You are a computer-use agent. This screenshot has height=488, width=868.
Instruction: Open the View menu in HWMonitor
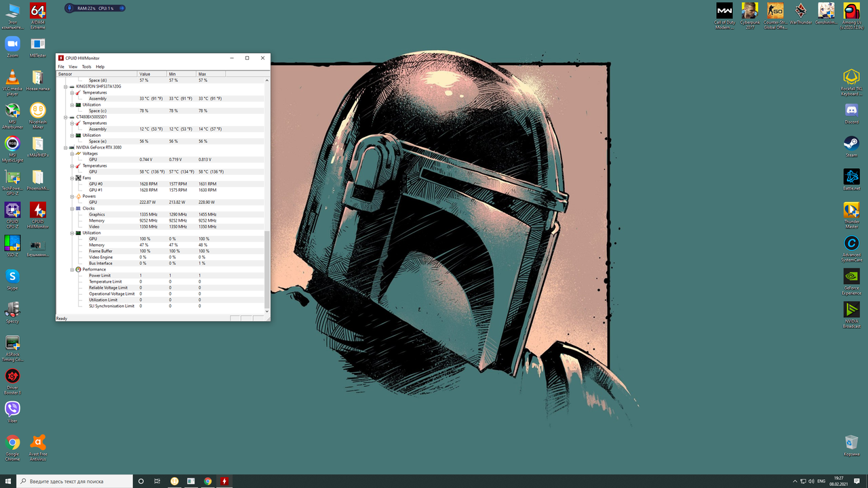(73, 66)
